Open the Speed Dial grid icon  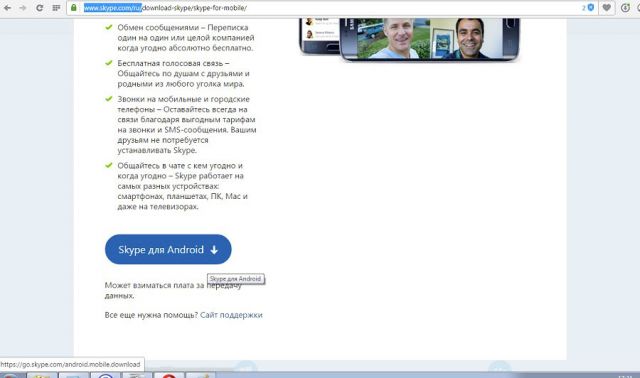click(x=56, y=8)
